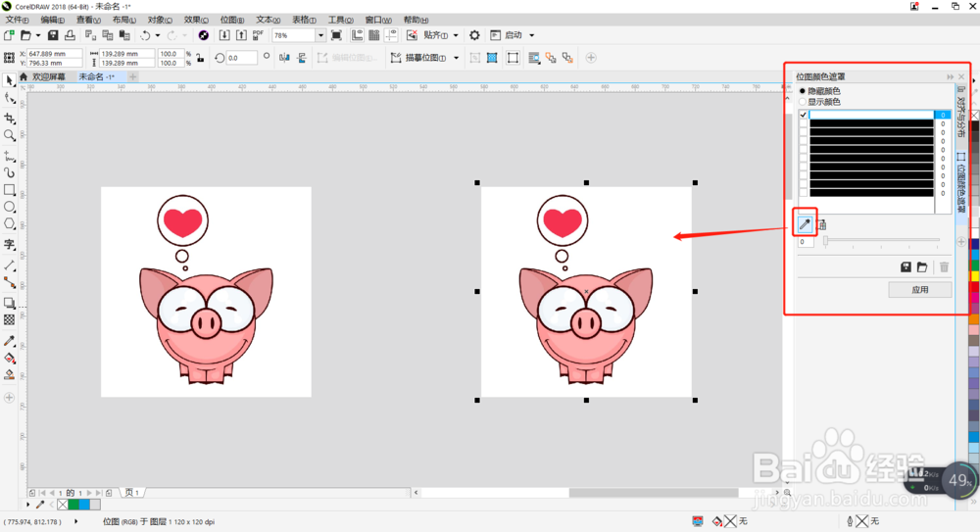This screenshot has width=980, height=532.
Task: Mirror the bitmap vertically
Action: pyautogui.click(x=302, y=58)
